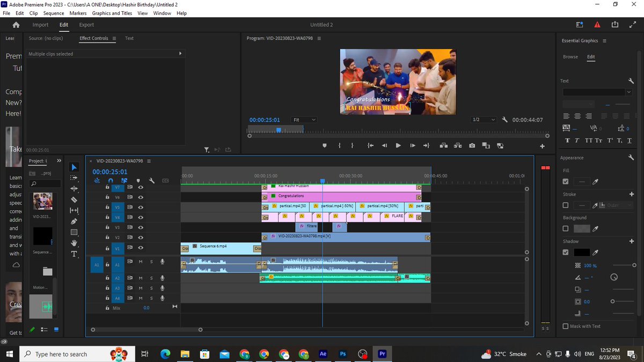The width and height of the screenshot is (644, 362).
Task: Select the Razor tool
Action: click(x=74, y=200)
